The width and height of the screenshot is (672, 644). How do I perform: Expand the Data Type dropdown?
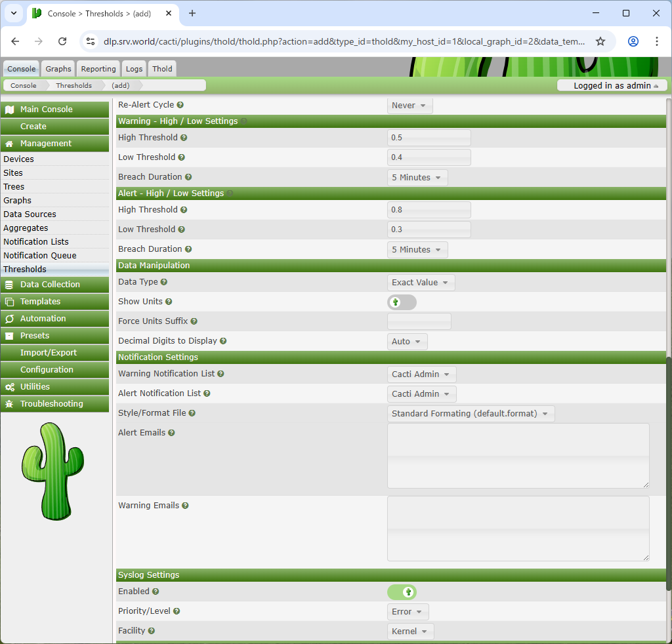[421, 283]
